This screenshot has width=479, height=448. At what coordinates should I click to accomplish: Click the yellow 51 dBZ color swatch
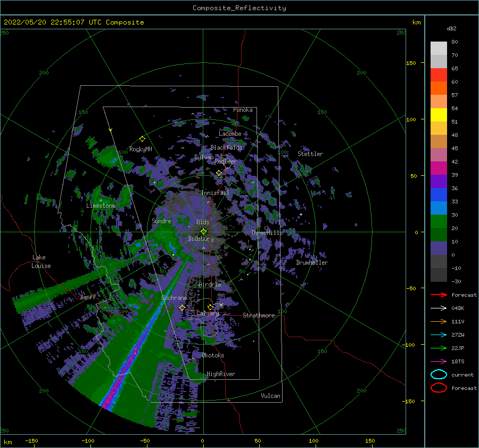pyautogui.click(x=439, y=115)
